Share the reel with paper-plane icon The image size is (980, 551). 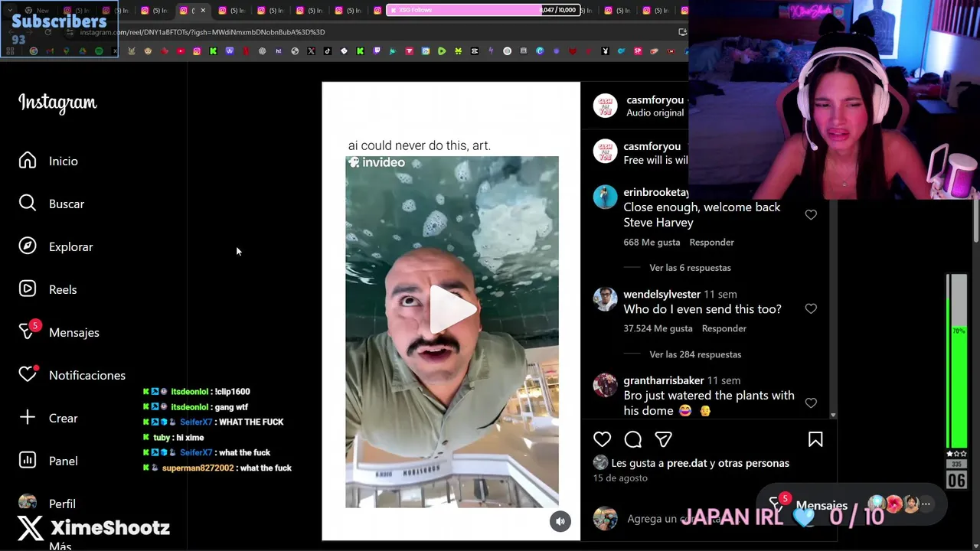[x=663, y=439]
